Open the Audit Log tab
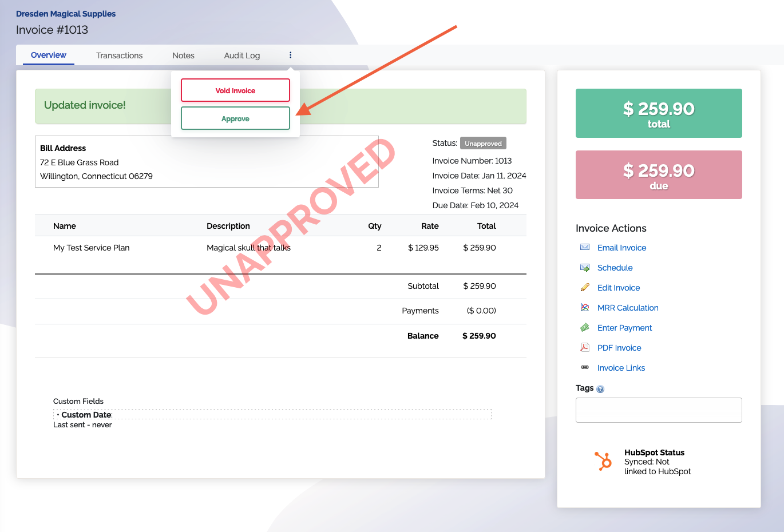The image size is (784, 532). pyautogui.click(x=242, y=55)
